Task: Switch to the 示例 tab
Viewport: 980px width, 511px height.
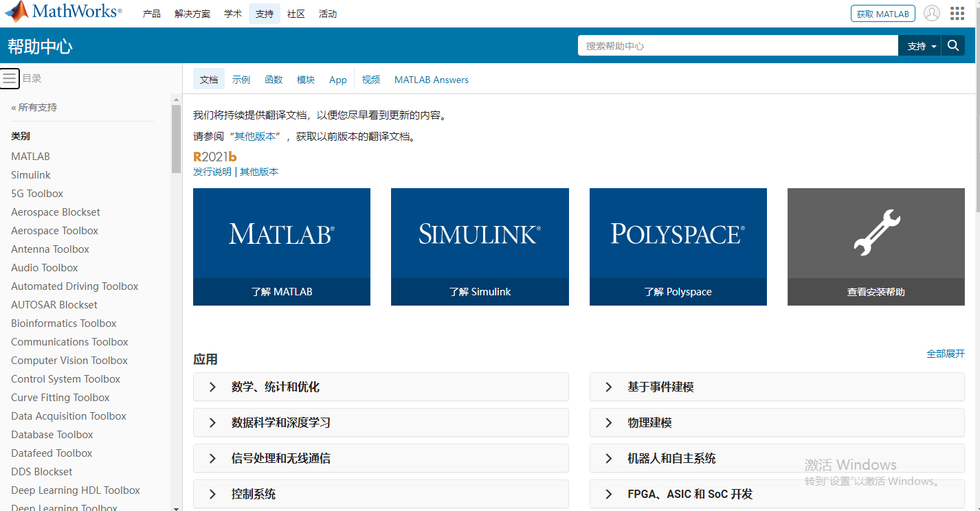Action: click(x=241, y=80)
